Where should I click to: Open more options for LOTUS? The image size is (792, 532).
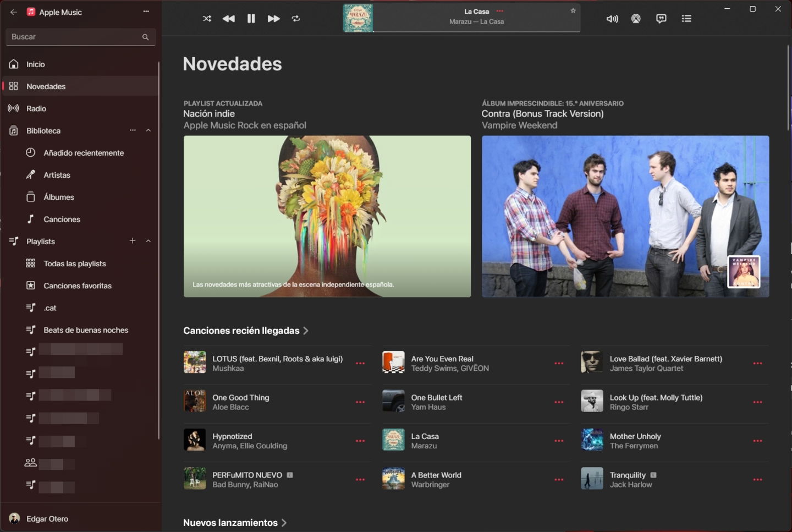360,364
